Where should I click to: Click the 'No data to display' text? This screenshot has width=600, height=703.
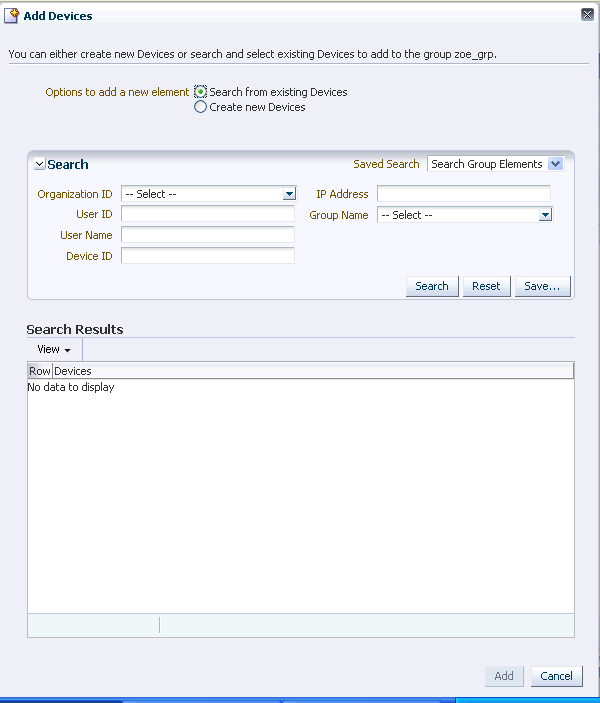click(71, 387)
